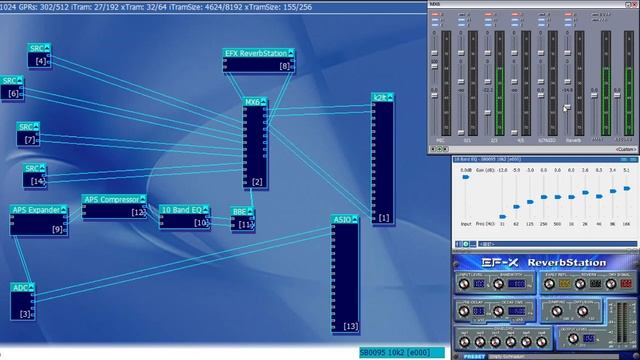Screen dimensions: 640x360
Task: Expand the 10 Band EQ module arrow
Action: pos(206,210)
